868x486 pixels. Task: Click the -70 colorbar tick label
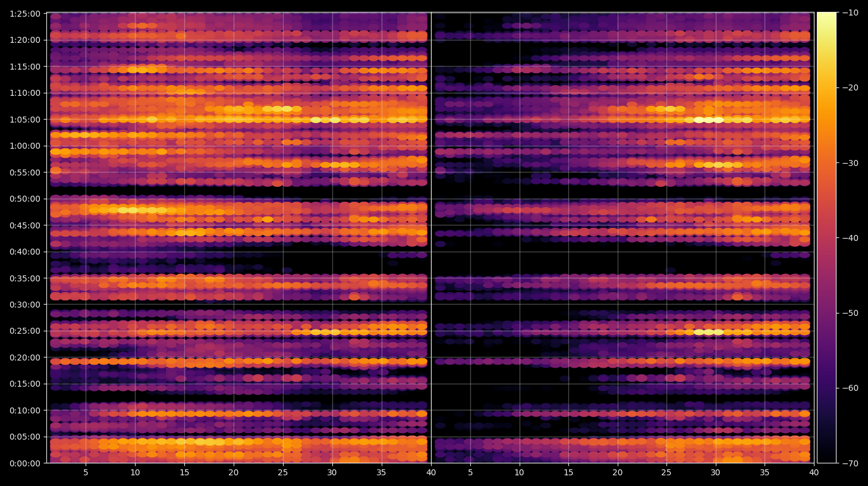[x=850, y=463]
